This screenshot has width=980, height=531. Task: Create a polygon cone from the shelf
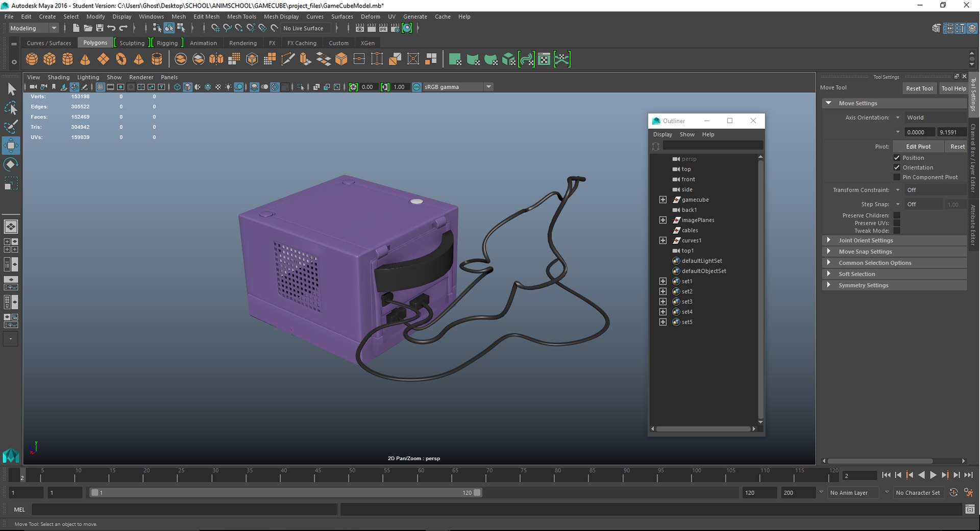[x=85, y=59]
